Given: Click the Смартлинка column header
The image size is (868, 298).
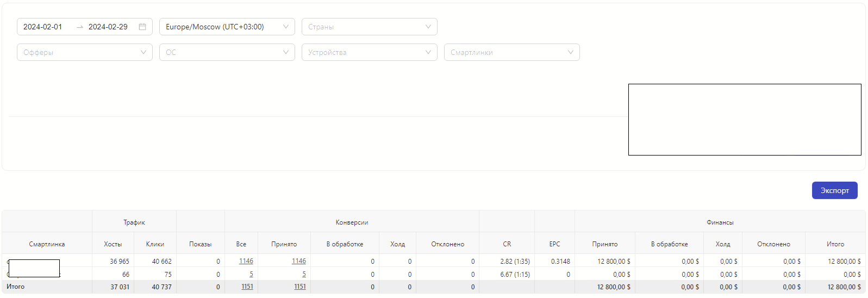Looking at the screenshot, I should [47, 244].
